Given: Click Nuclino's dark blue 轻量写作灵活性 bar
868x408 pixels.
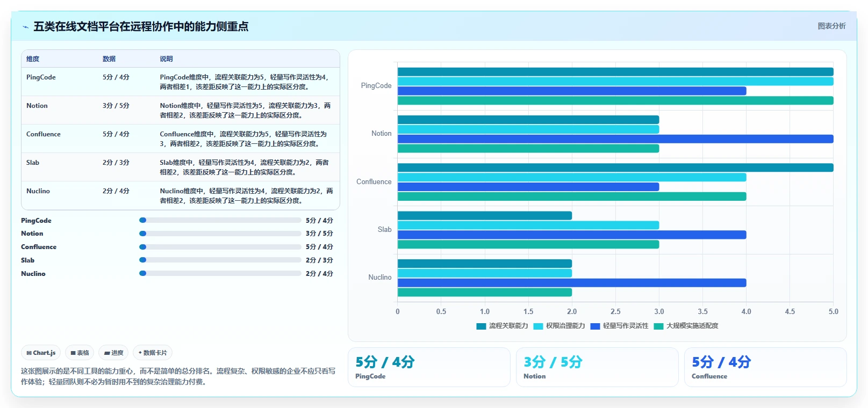Looking at the screenshot, I should [x=572, y=283].
